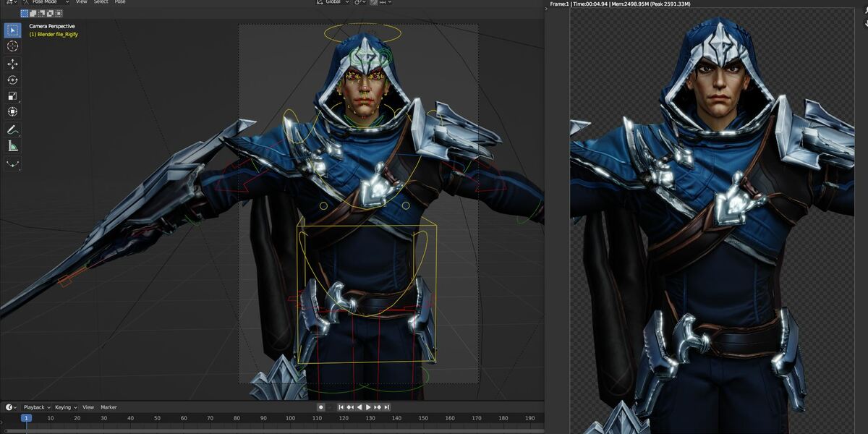868x434 pixels.
Task: Switch to the Scale tool
Action: pos(12,96)
